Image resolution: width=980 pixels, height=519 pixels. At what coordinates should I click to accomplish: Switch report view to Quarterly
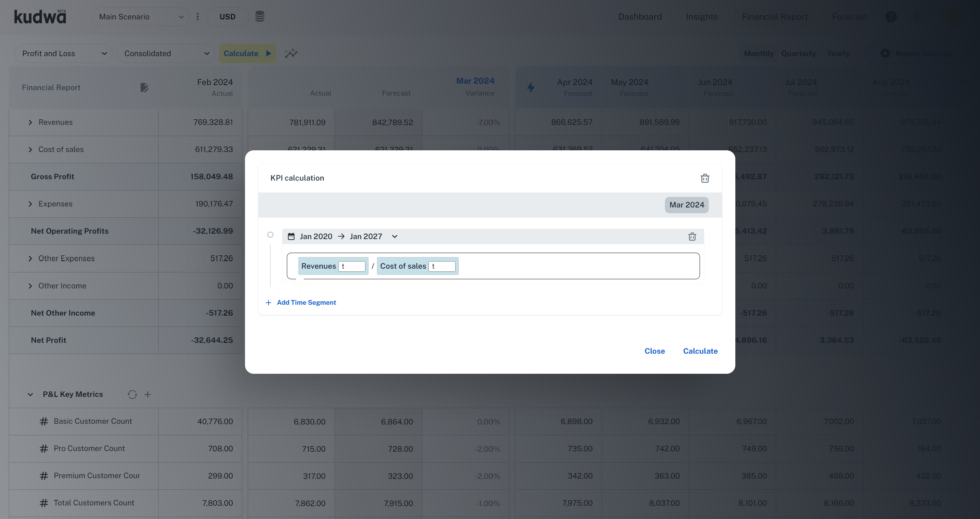[x=798, y=54]
